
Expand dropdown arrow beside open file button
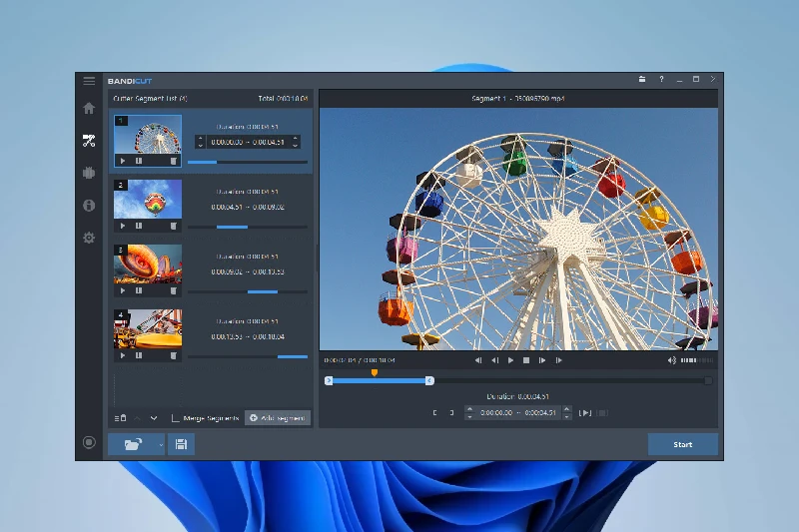click(161, 444)
